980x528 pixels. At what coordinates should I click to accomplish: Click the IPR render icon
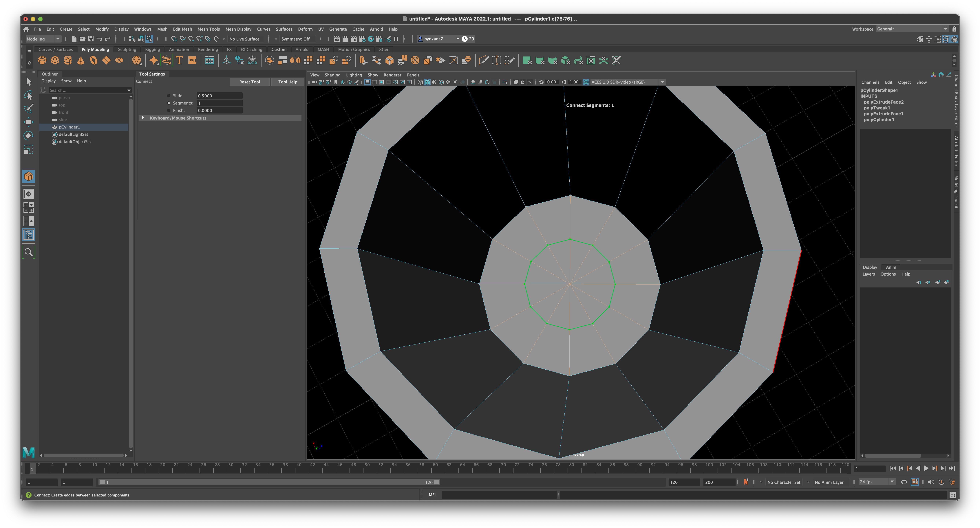pos(354,39)
